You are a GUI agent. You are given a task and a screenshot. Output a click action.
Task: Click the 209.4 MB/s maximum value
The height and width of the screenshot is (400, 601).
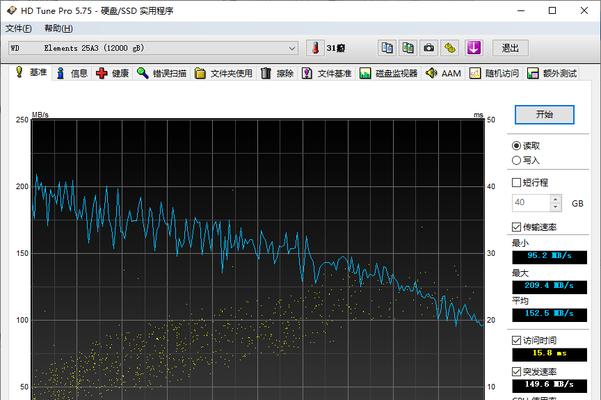coord(549,287)
